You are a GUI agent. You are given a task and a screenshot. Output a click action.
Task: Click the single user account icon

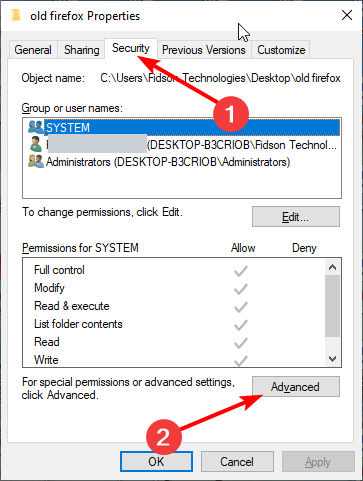tap(35, 144)
